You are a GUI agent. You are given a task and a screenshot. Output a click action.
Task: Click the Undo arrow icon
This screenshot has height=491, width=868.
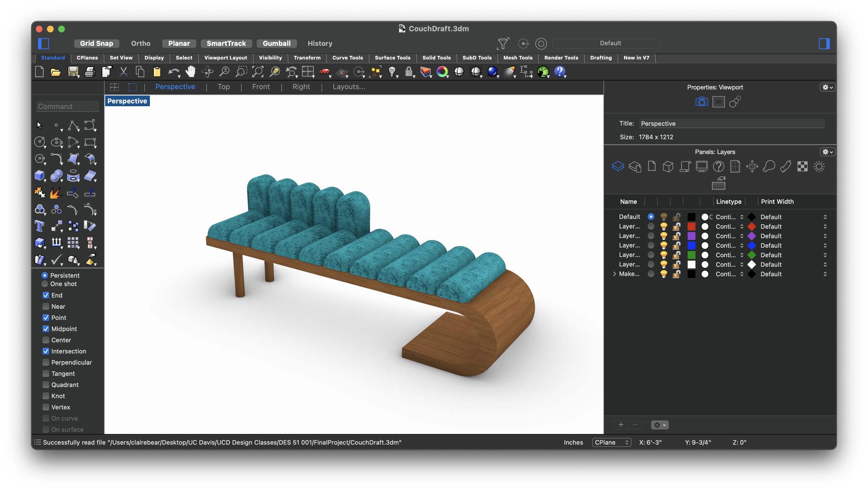click(x=173, y=72)
